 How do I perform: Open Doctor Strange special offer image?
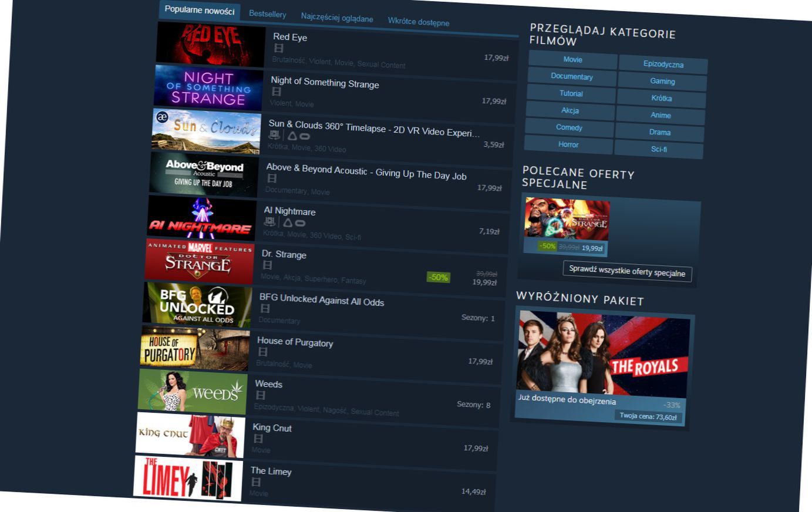coord(567,219)
